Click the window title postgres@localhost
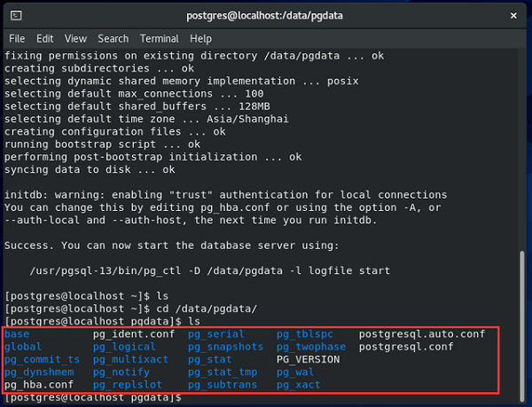The width and height of the screenshot is (532, 407). coord(264,16)
